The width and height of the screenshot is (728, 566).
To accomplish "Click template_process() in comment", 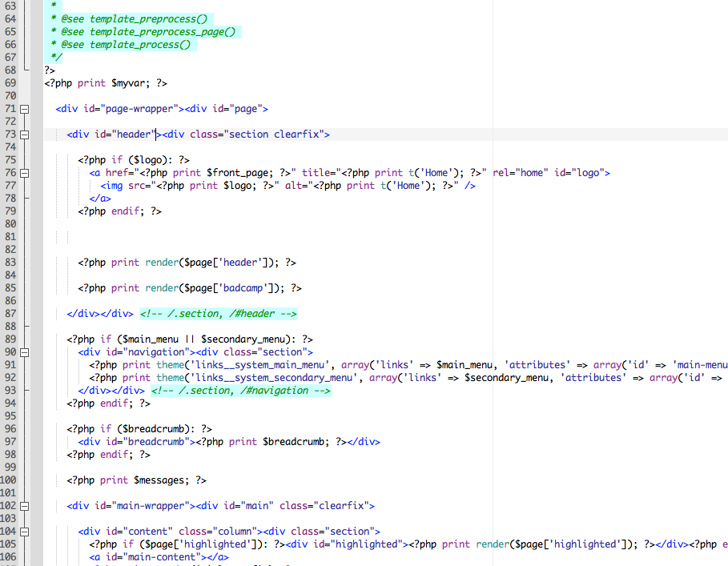I will (x=140, y=45).
